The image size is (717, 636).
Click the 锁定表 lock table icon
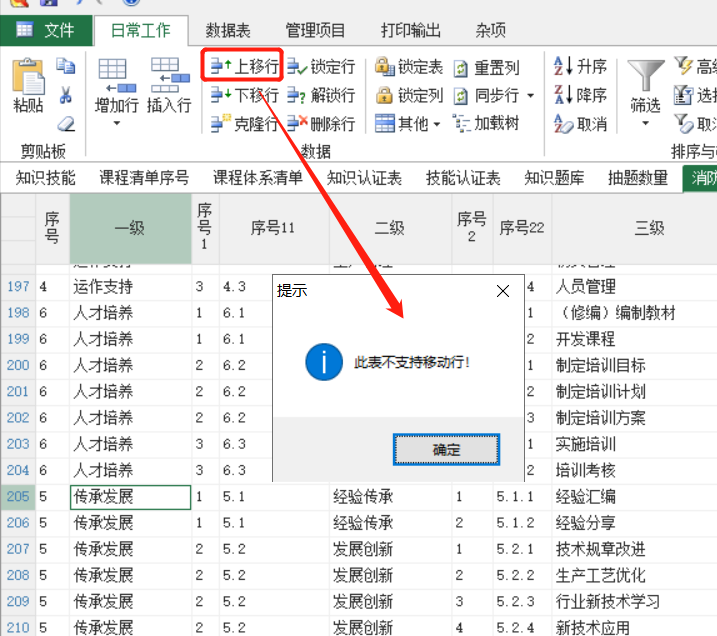[385, 67]
